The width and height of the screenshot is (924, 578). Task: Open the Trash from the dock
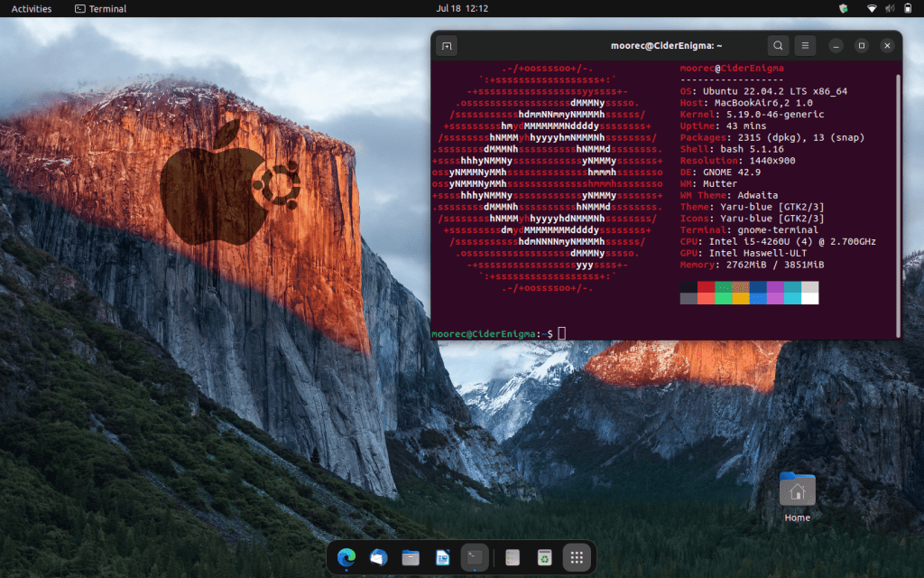click(544, 558)
